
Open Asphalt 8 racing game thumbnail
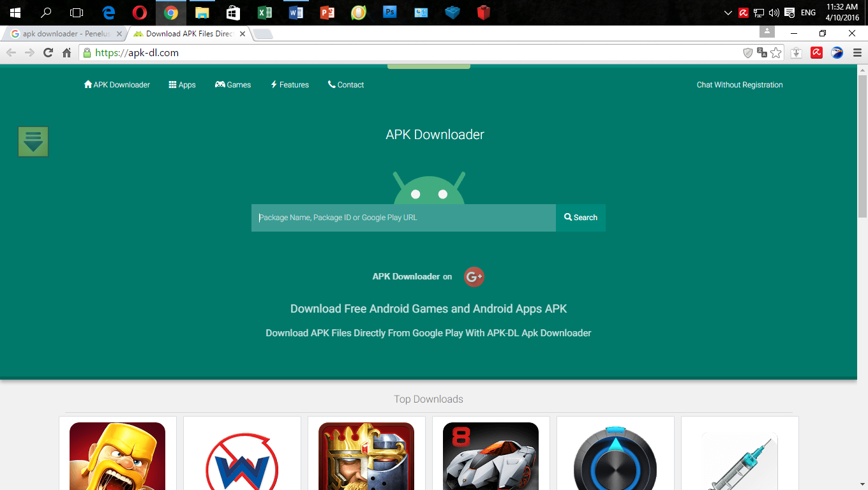tap(491, 456)
